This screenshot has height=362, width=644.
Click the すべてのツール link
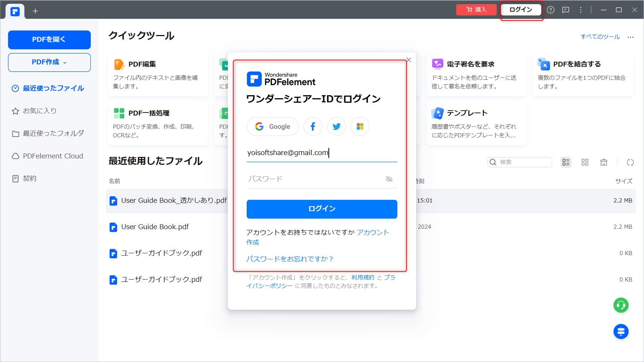[600, 37]
